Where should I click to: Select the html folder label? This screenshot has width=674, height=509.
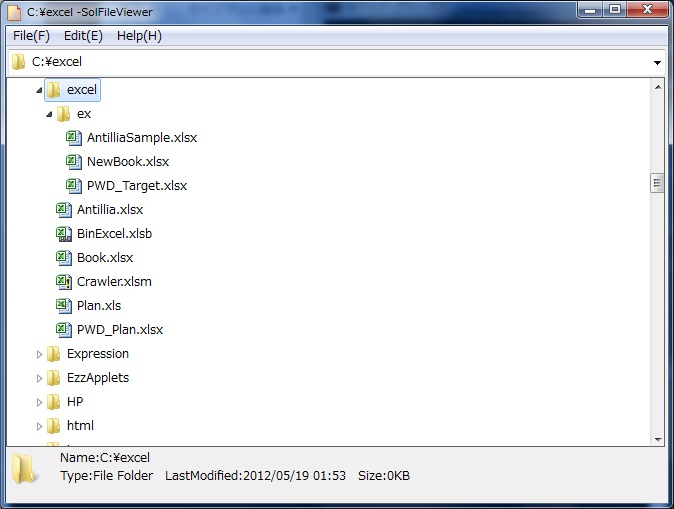click(x=80, y=426)
